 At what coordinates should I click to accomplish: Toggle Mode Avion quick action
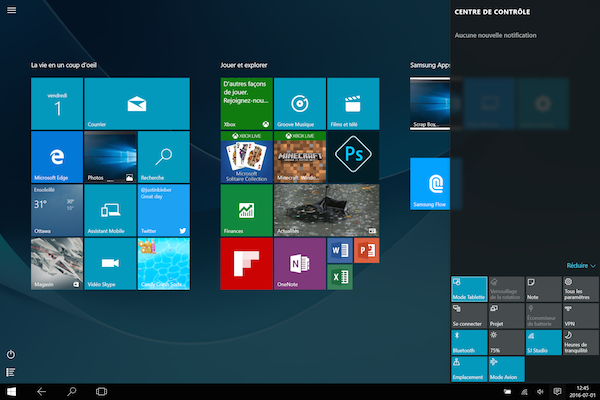pyautogui.click(x=506, y=369)
